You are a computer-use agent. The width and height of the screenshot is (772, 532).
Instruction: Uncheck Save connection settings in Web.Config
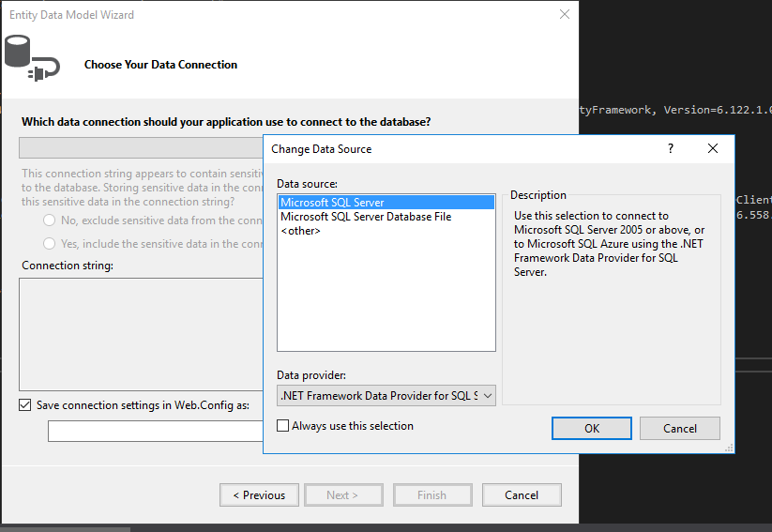tap(25, 405)
